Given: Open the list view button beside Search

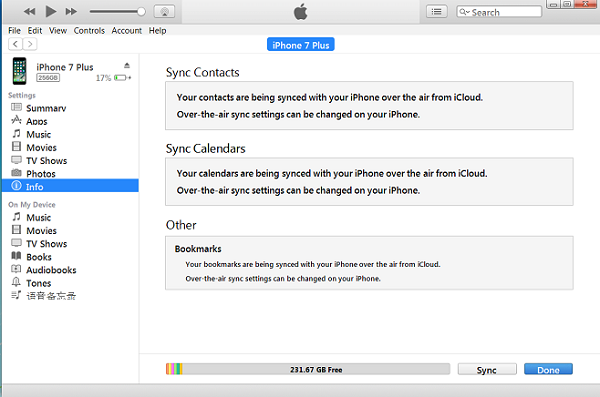Looking at the screenshot, I should tap(437, 11).
